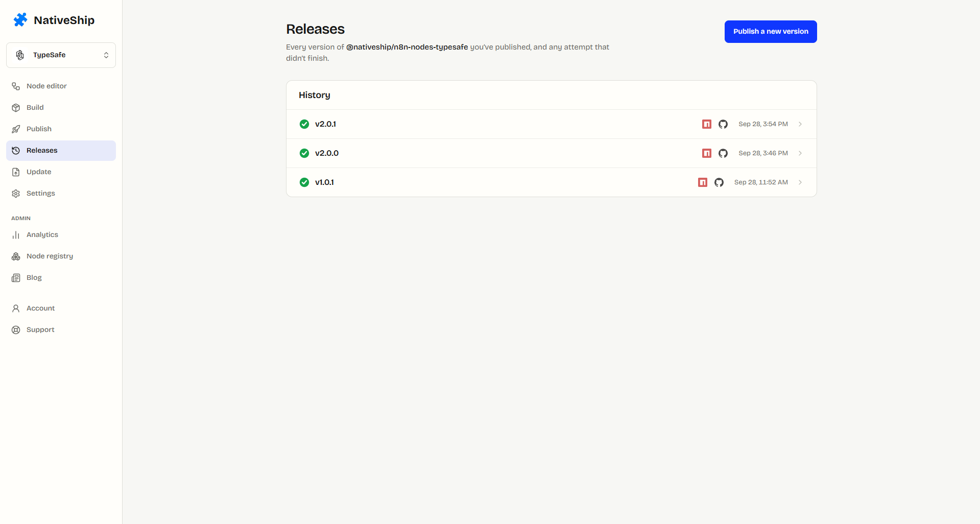Open npm link for v2.0.1
Image resolution: width=980 pixels, height=524 pixels.
[x=707, y=124]
